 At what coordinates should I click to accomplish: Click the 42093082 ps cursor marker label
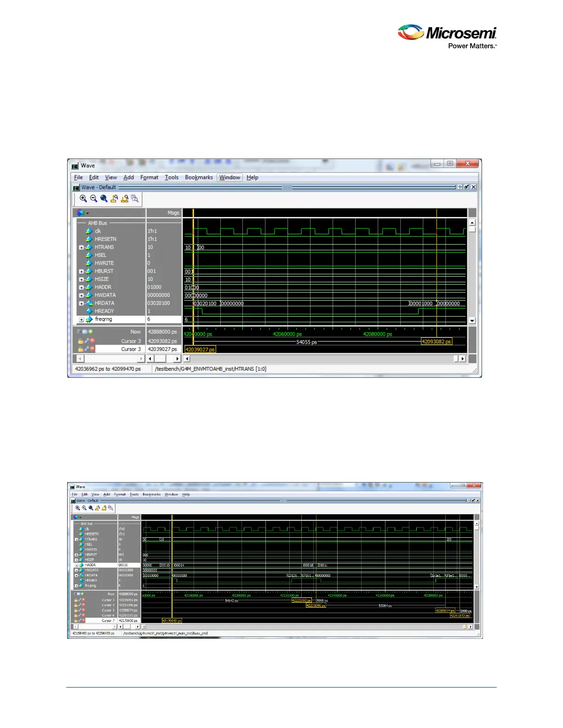pos(437,341)
